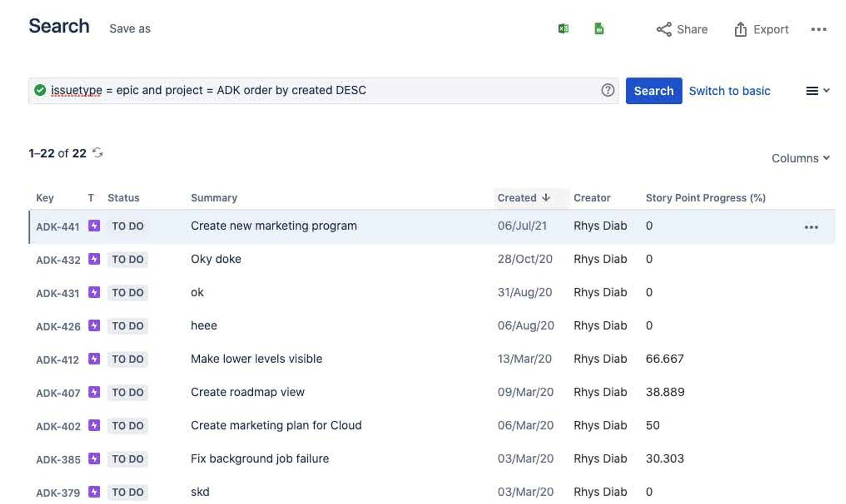
Task: Expand the Columns dropdown
Action: (799, 157)
